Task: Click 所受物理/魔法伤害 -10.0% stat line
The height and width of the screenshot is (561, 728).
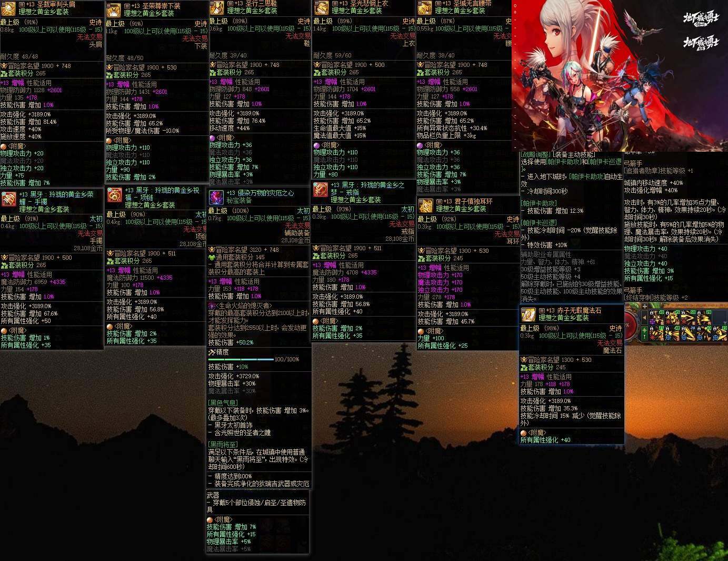Action: pos(143,131)
